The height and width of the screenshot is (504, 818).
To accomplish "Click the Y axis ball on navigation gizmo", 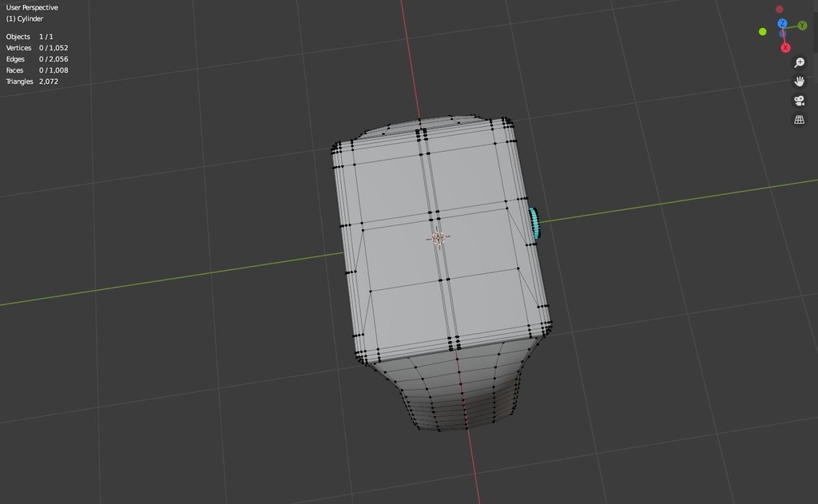I will click(x=801, y=25).
